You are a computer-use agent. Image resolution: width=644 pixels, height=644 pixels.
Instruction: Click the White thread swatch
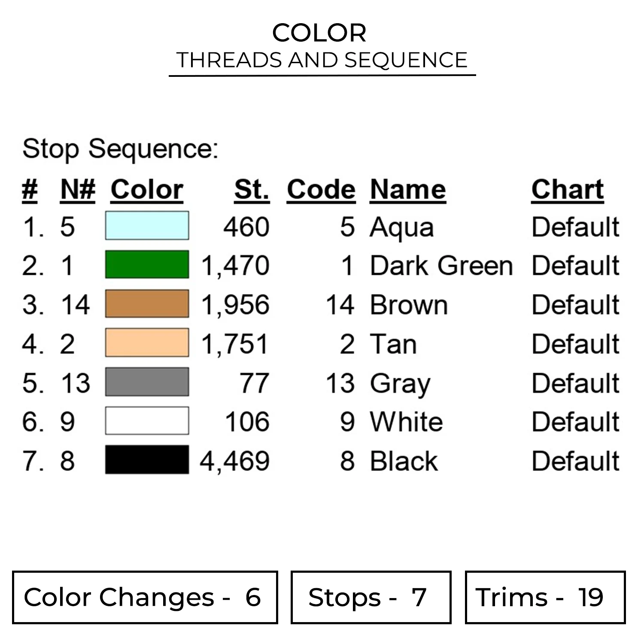pyautogui.click(x=147, y=421)
